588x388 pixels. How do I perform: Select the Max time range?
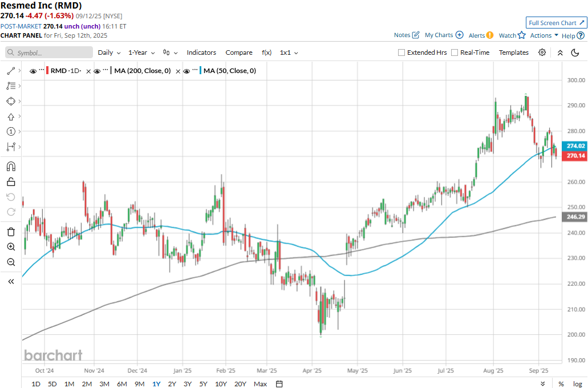(x=260, y=384)
